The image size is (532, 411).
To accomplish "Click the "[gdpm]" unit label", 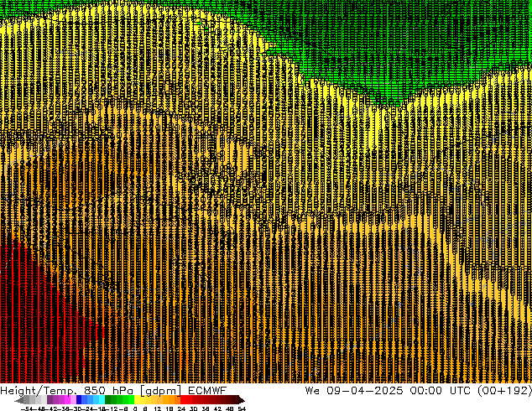I will (x=161, y=391).
